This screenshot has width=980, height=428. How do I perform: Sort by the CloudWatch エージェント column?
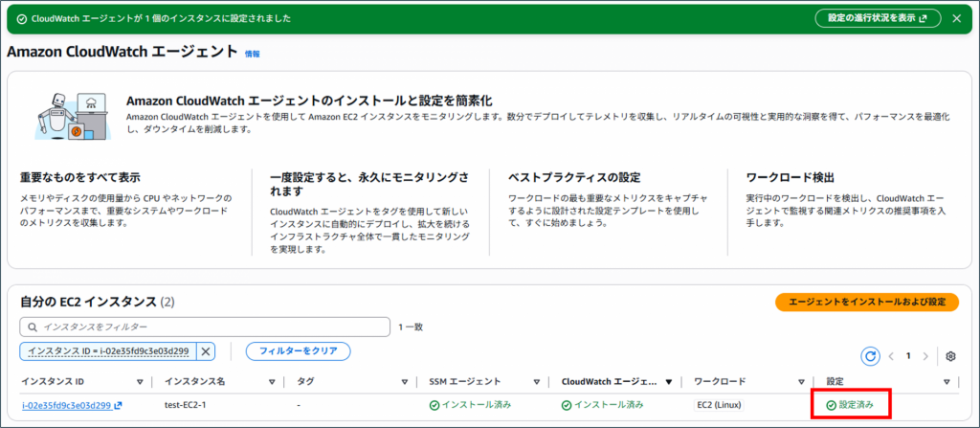(x=668, y=382)
